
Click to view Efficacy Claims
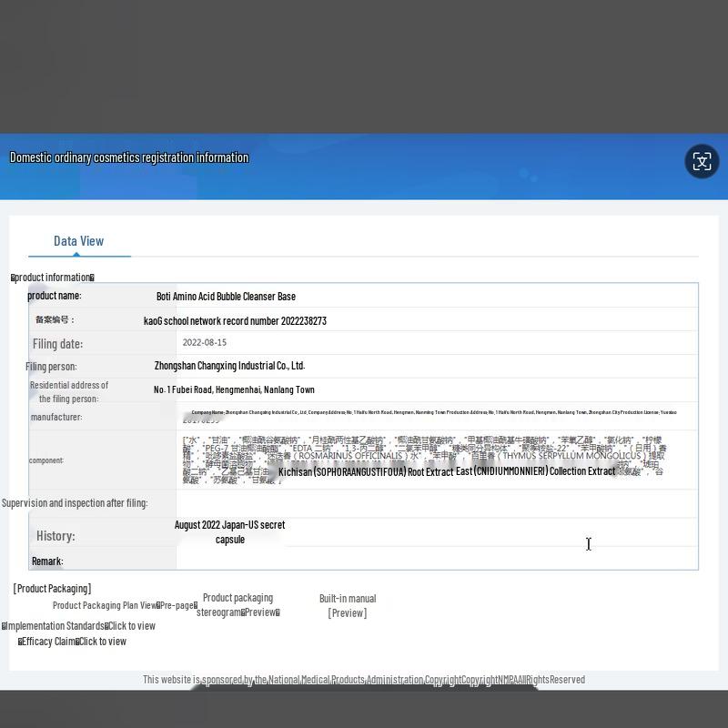point(102,642)
